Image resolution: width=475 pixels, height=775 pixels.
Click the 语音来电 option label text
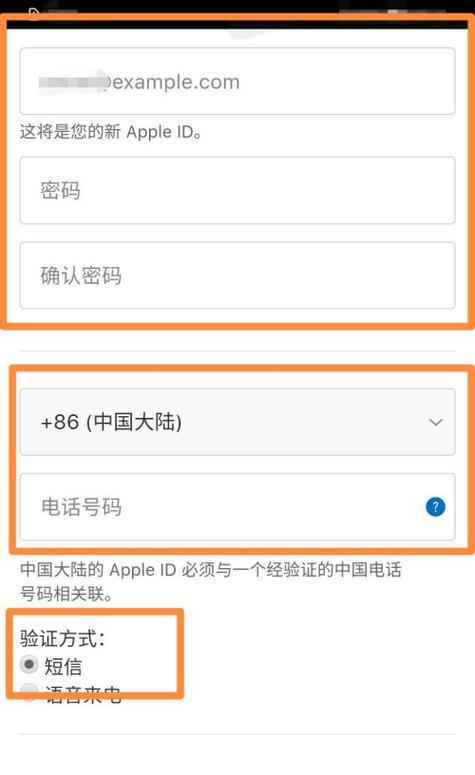pyautogui.click(x=83, y=694)
